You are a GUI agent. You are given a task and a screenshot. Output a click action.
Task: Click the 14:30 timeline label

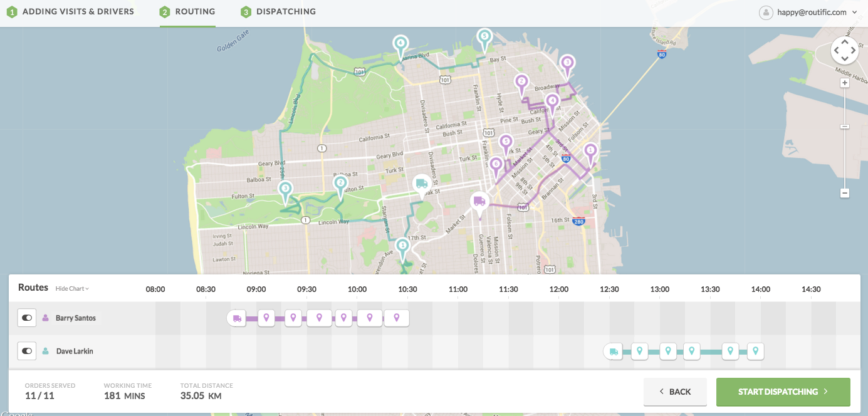(811, 289)
